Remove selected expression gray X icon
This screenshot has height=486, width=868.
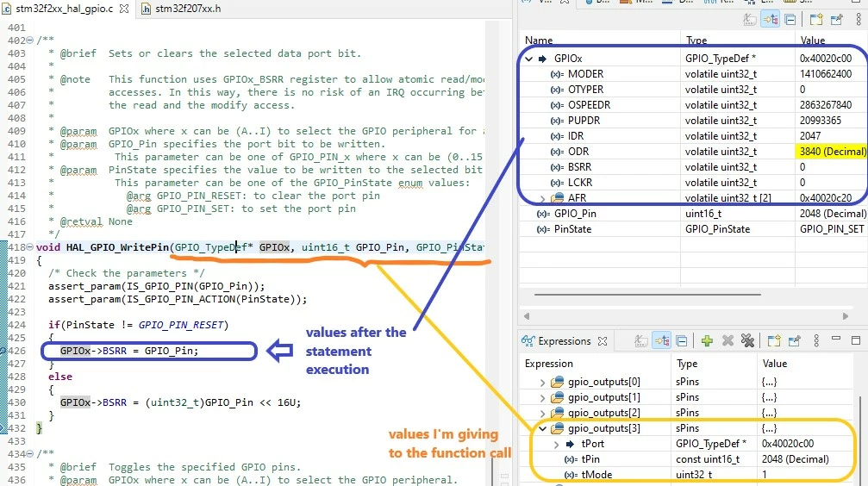tap(727, 341)
